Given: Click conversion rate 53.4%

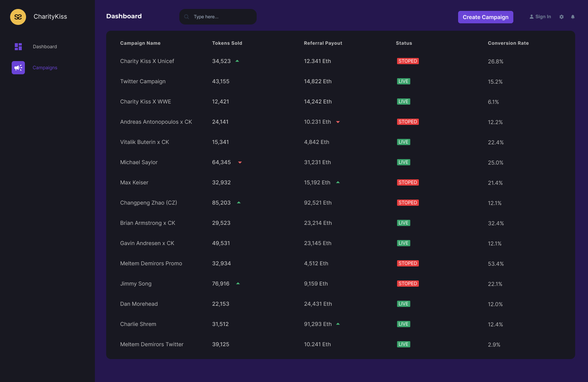Looking at the screenshot, I should coord(496,264).
